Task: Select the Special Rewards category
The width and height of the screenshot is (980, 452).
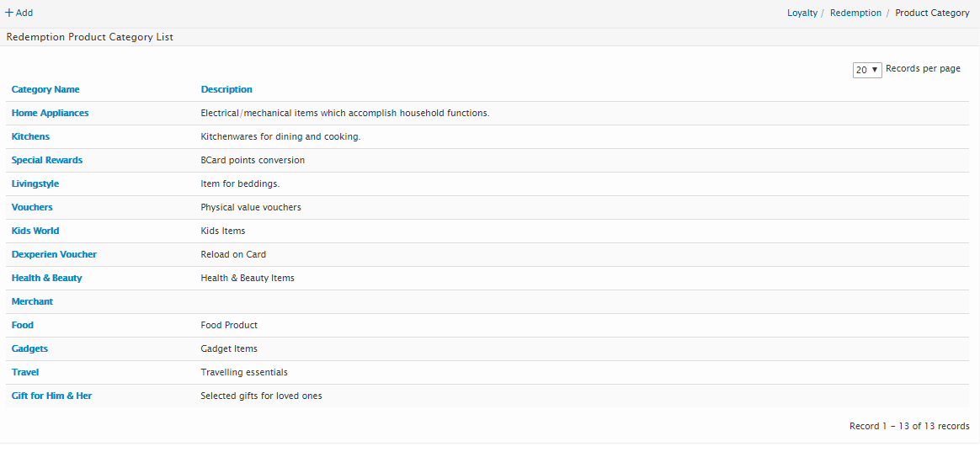Action: pos(47,160)
